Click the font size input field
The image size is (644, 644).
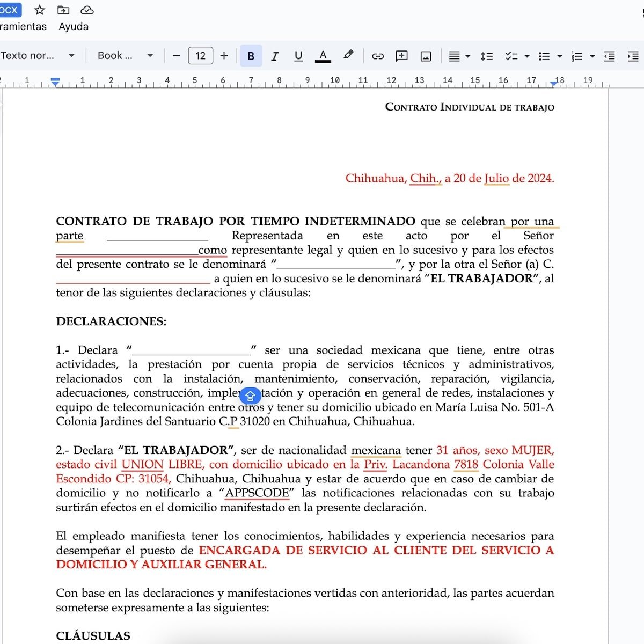[200, 55]
